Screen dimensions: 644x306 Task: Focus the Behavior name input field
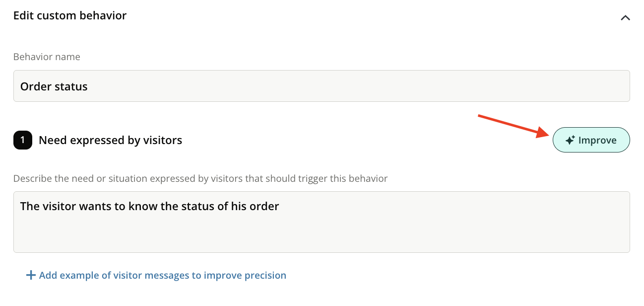tap(322, 86)
